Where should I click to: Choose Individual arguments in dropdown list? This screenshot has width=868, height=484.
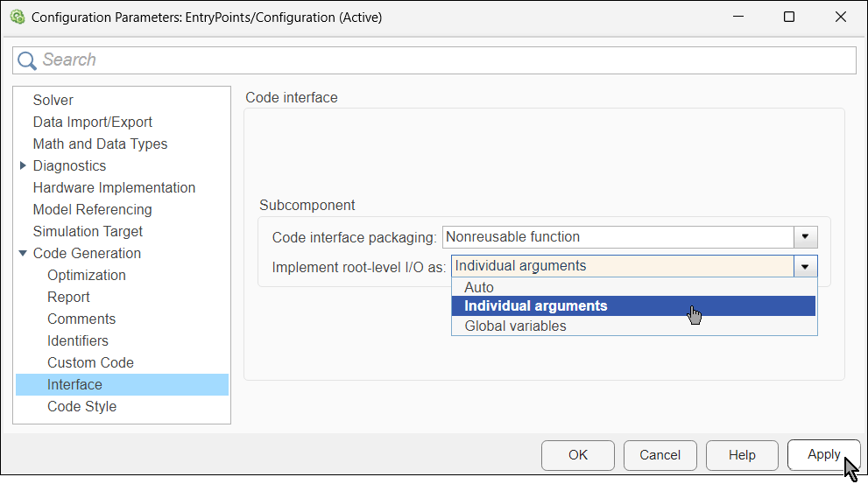point(634,305)
